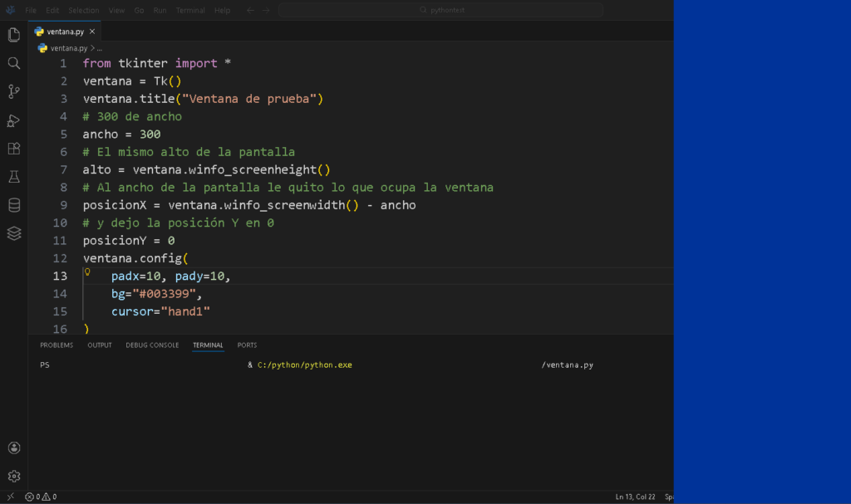
Task: Click the VS Code logo in title bar
Action: pyautogui.click(x=10, y=10)
